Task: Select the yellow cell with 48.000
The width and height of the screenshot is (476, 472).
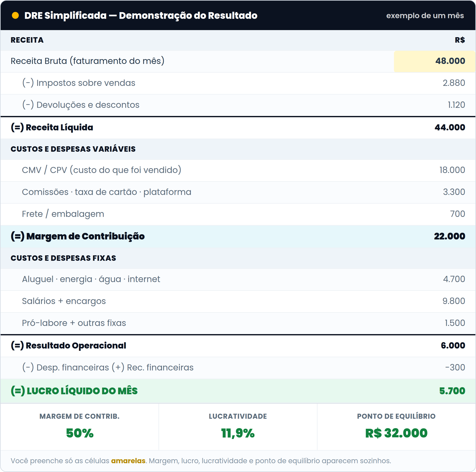Action: coord(434,61)
